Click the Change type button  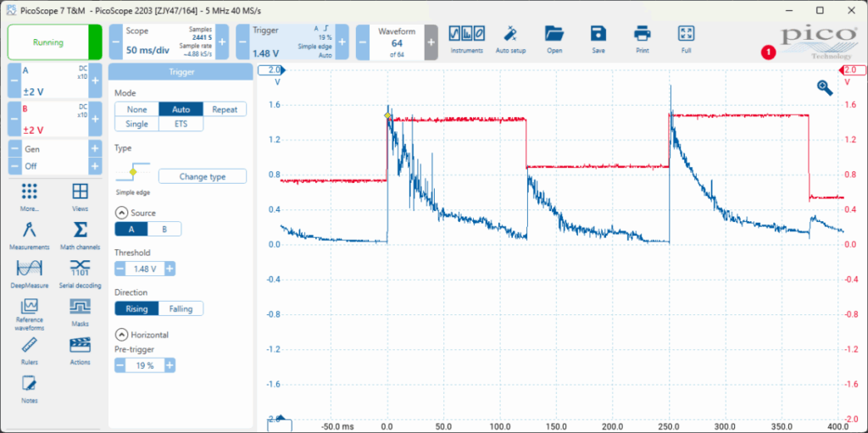[x=202, y=176]
